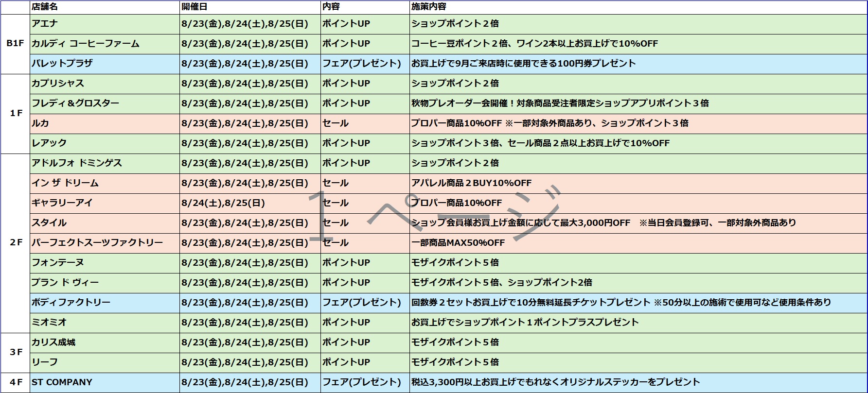Select 秋物プレオーダー会開催 promotion cell

pyautogui.click(x=638, y=103)
